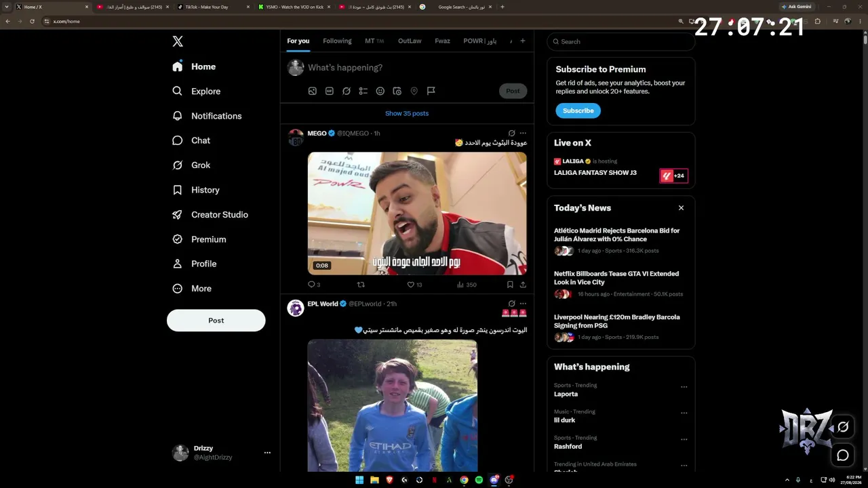Switch to the TikTok browser tab
The height and width of the screenshot is (488, 868).
click(212, 7)
